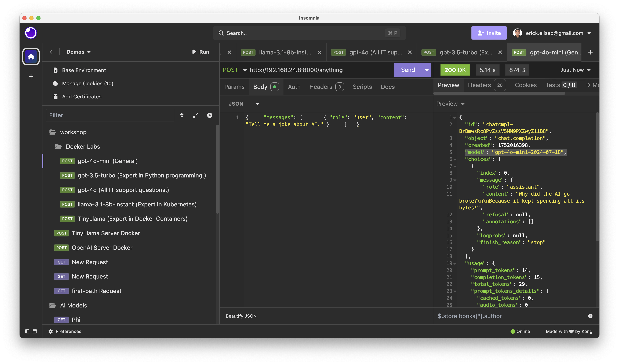This screenshot has width=619, height=364.
Task: Click the Insomnia logo icon
Action: [31, 33]
